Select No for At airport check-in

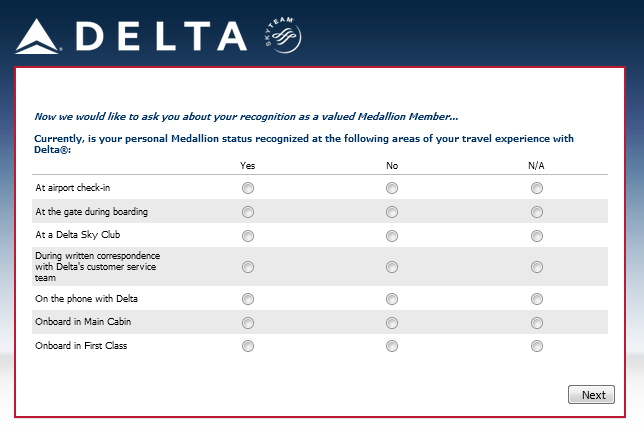pos(392,188)
